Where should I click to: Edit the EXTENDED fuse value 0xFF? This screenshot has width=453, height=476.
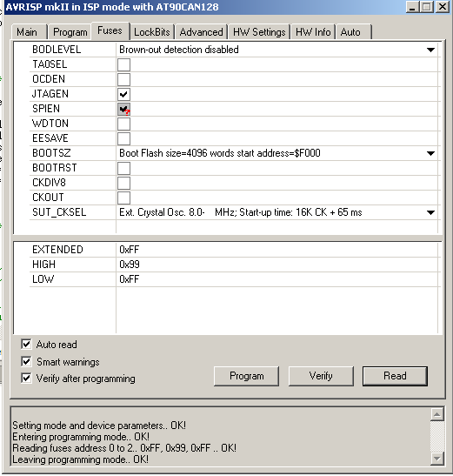pos(276,250)
